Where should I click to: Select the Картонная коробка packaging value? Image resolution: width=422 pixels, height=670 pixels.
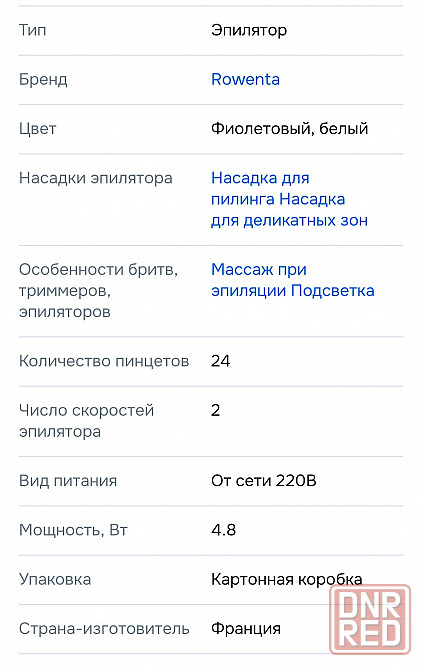point(287,579)
